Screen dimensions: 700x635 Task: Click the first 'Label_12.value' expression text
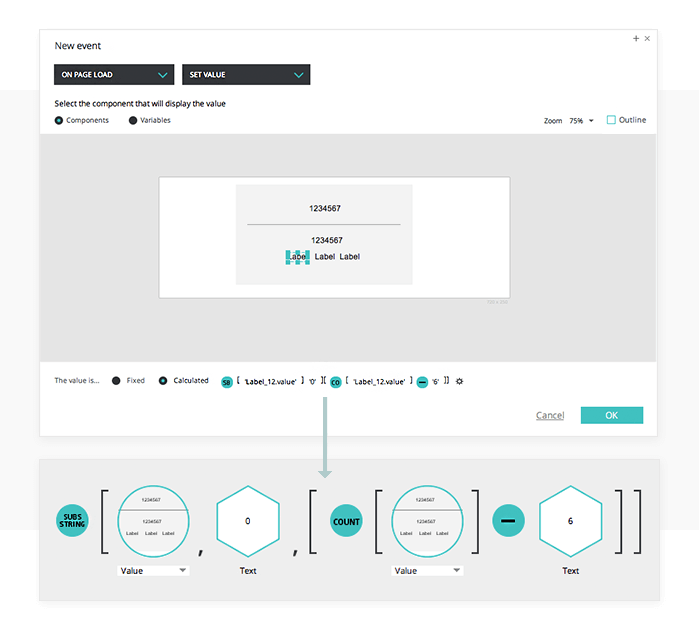coord(271,382)
